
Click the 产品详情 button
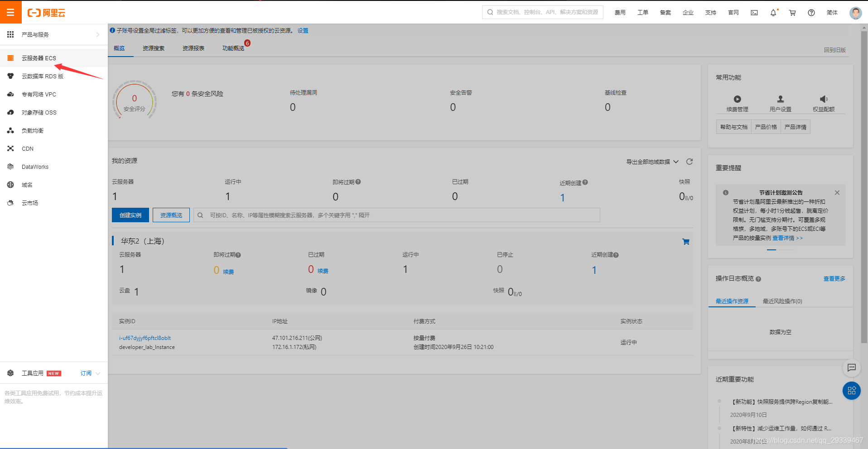[796, 127]
